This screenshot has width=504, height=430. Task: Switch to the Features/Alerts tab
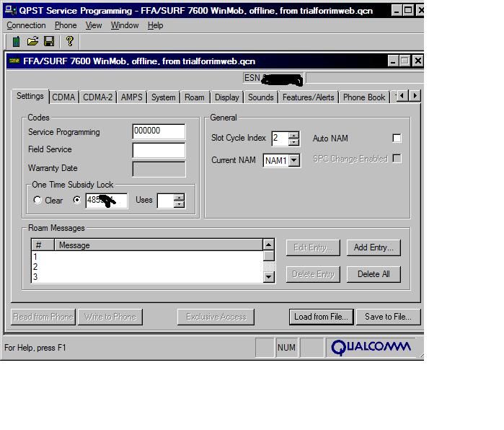[309, 97]
